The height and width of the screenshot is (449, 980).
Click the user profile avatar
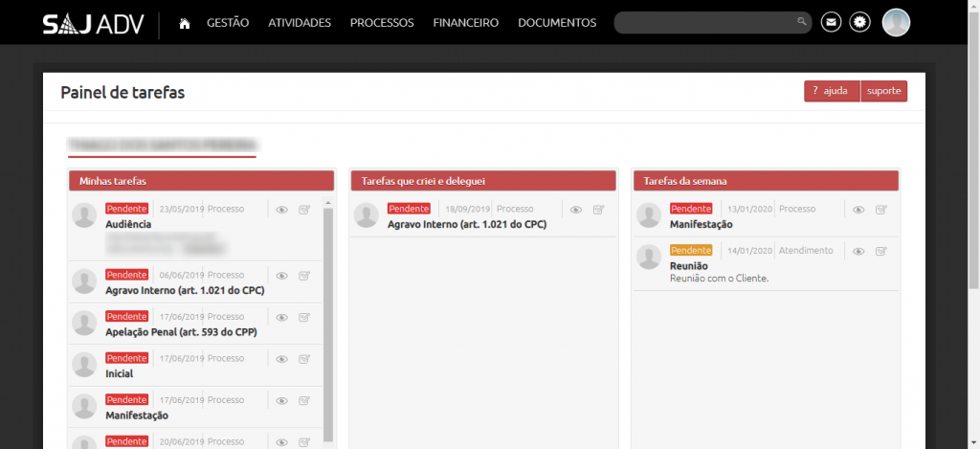click(x=896, y=22)
